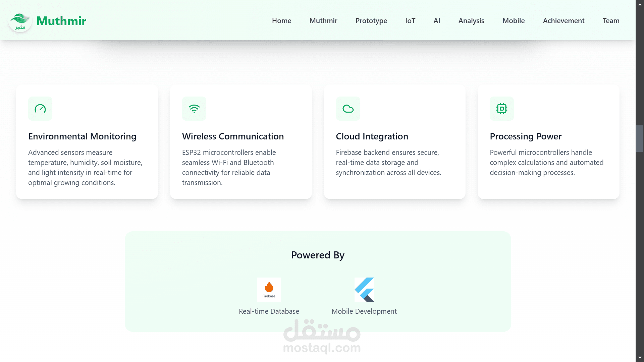Select the Analysis nav item
644x362 pixels.
coord(471,21)
